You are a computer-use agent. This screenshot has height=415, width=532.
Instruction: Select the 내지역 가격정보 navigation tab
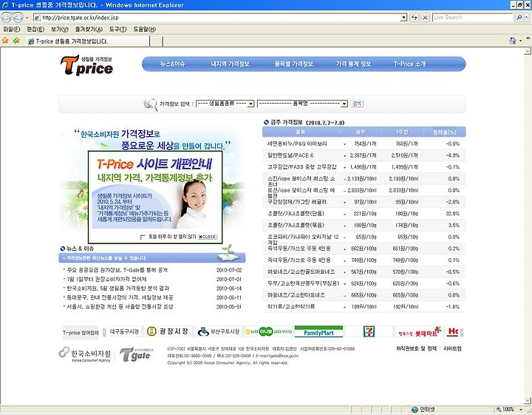pyautogui.click(x=230, y=64)
